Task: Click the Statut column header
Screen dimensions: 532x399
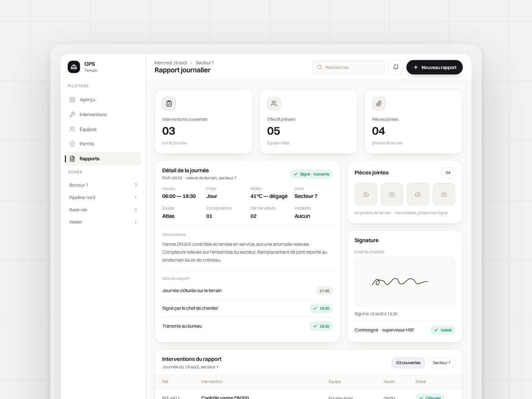Action: [421, 382]
